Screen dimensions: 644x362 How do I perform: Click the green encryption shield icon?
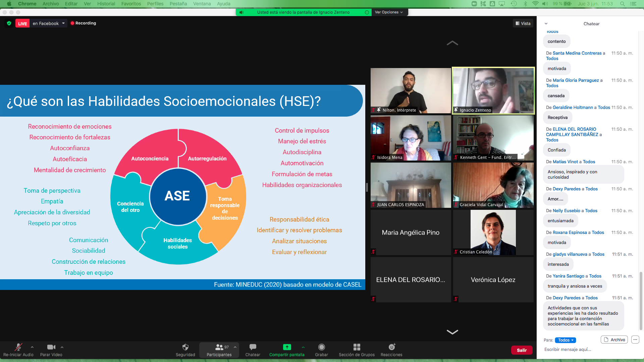click(x=9, y=23)
